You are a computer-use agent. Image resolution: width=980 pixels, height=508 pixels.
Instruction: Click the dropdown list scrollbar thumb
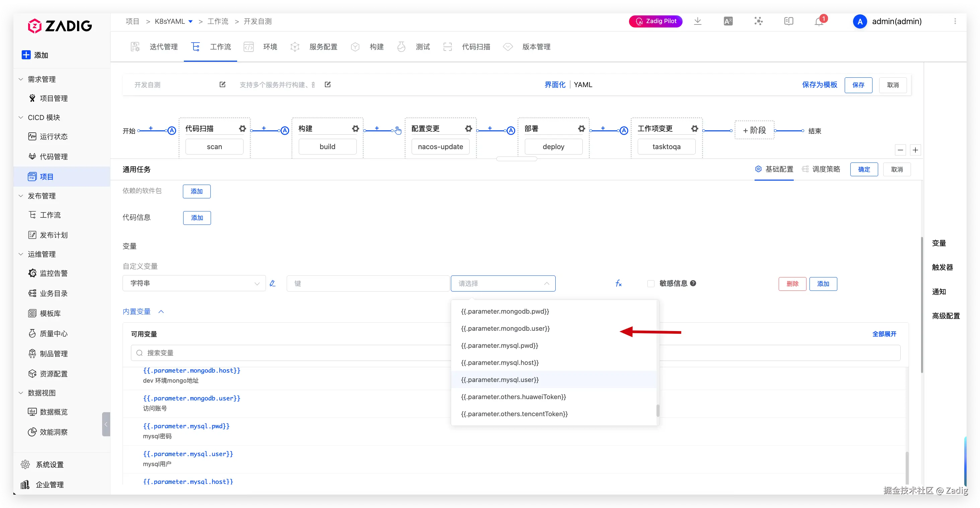point(658,410)
